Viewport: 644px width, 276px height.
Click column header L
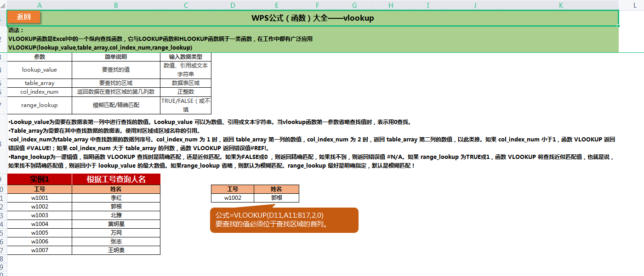(636, 5)
